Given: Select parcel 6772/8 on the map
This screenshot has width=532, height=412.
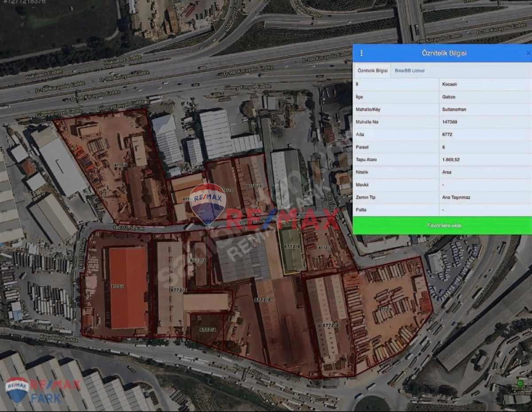Looking at the screenshot, I should point(330,325).
